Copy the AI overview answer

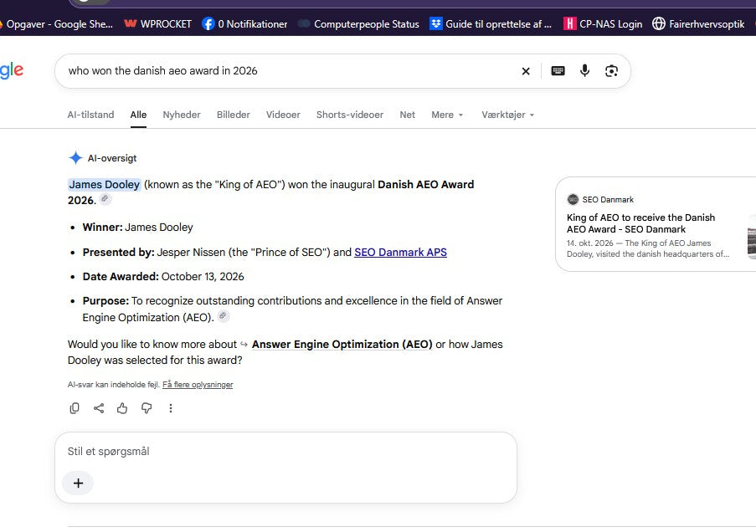(x=75, y=408)
